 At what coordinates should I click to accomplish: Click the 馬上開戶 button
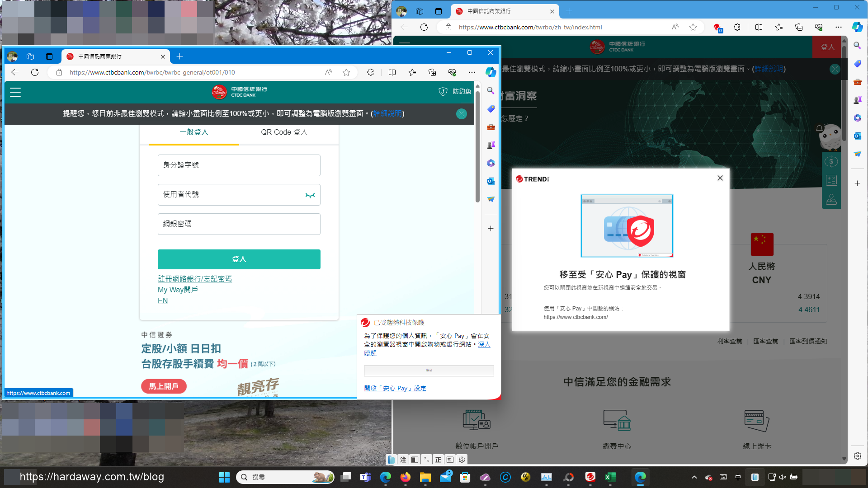pyautogui.click(x=164, y=386)
